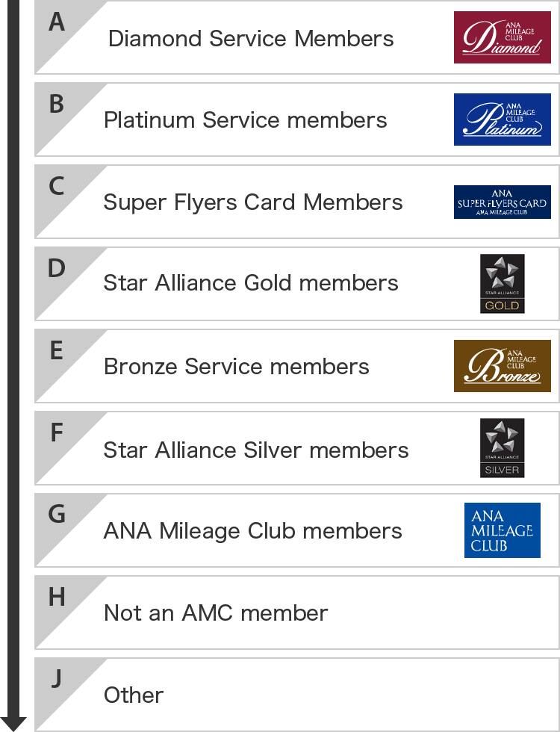This screenshot has width=560, height=732.
Task: Click Not an AMC member row
Action: point(216,613)
